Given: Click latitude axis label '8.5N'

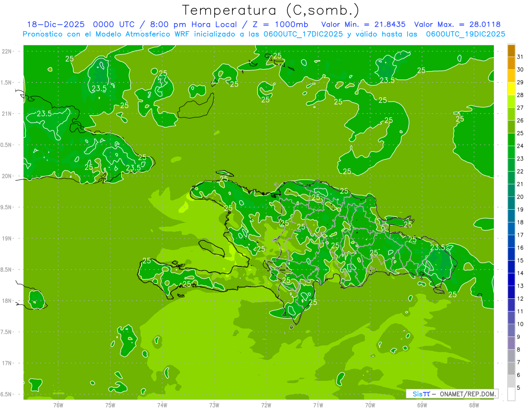Looking at the screenshot, I should click(6, 270).
